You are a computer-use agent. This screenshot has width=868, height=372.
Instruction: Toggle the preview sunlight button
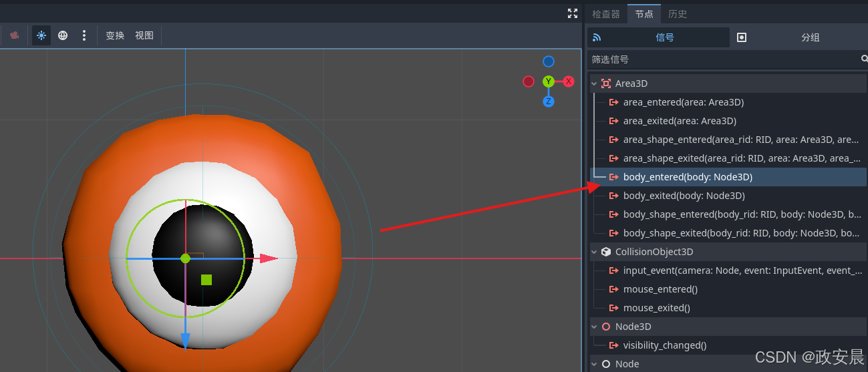[x=41, y=35]
